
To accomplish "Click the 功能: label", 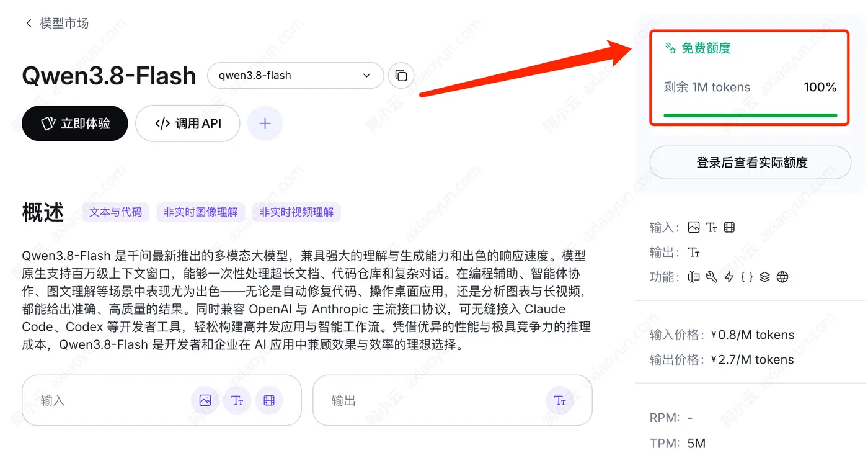I will [x=665, y=277].
